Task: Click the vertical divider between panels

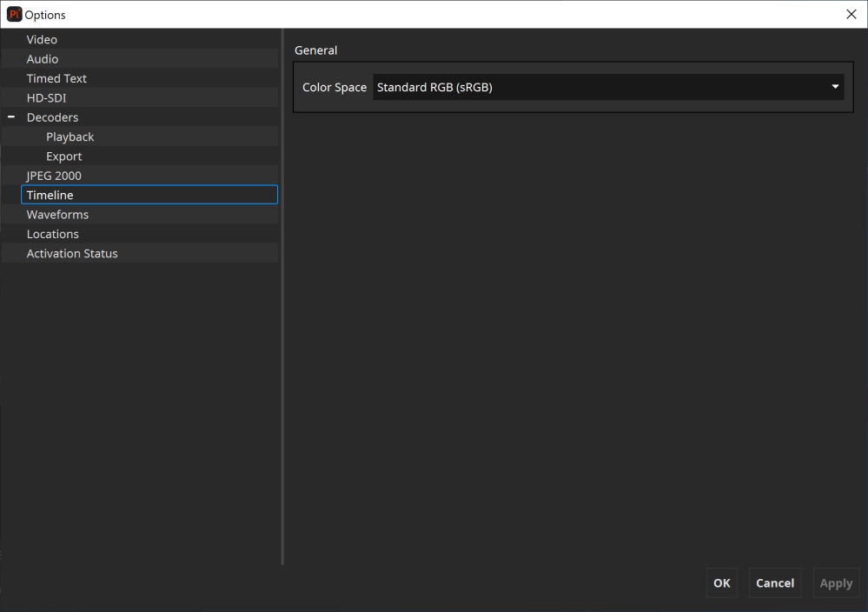Action: point(282,296)
